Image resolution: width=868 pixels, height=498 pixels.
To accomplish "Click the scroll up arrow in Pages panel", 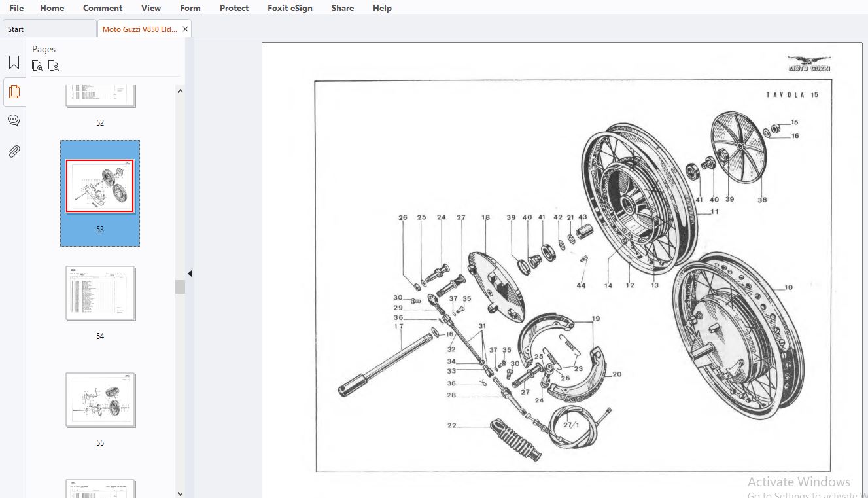I will point(180,91).
